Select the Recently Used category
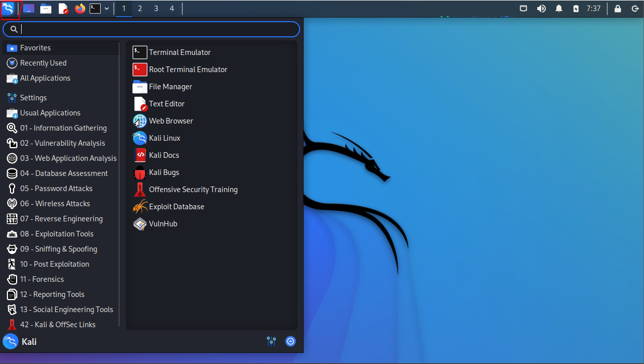Viewport: 644px width, 364px height. tap(61, 63)
